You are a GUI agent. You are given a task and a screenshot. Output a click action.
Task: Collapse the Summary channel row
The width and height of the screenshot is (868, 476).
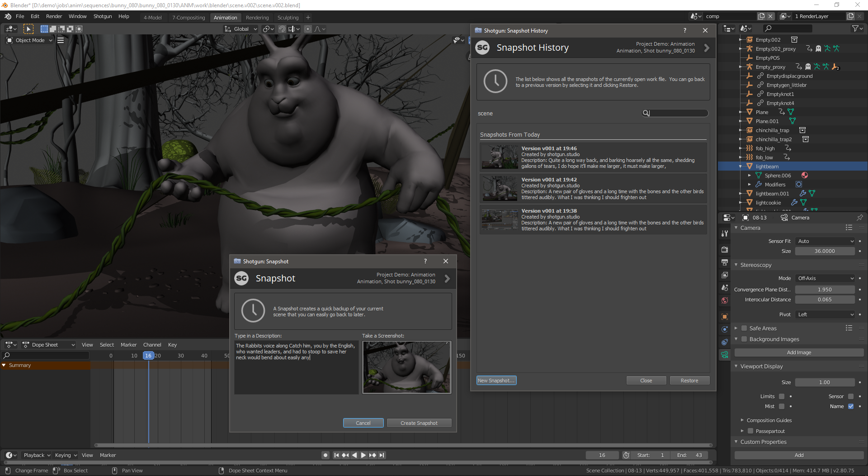pos(4,365)
